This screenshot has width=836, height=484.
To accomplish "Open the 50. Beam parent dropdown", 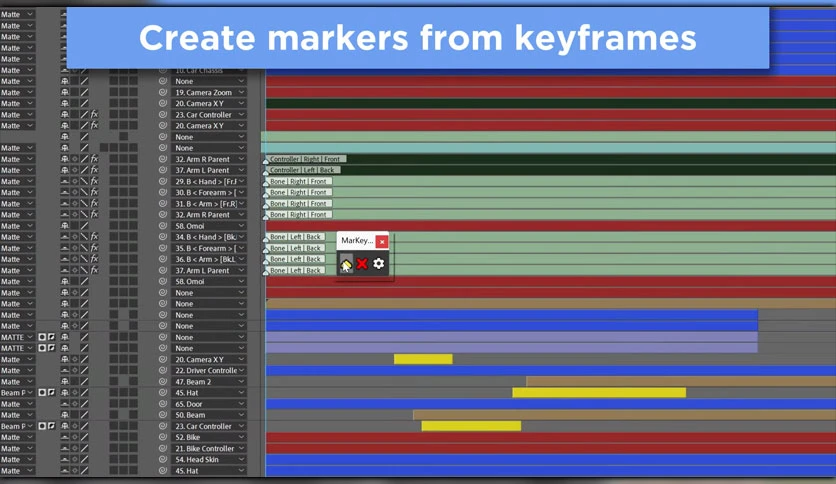I will pyautogui.click(x=208, y=415).
